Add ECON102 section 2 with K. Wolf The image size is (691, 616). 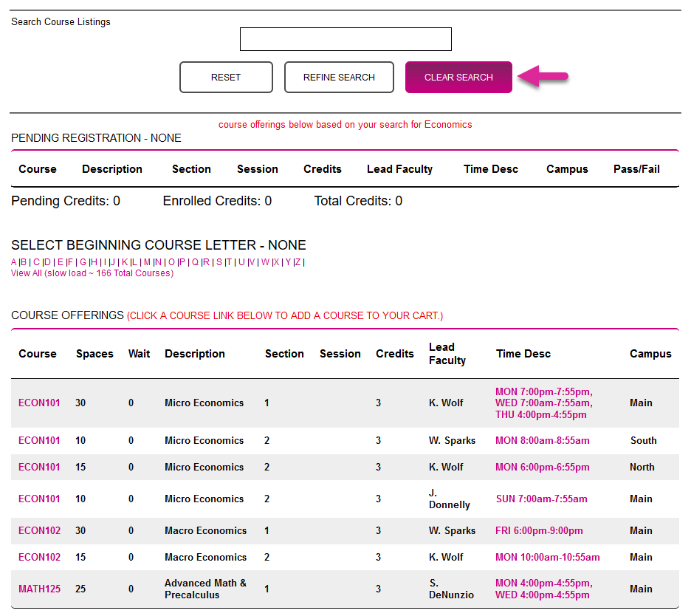point(39,558)
